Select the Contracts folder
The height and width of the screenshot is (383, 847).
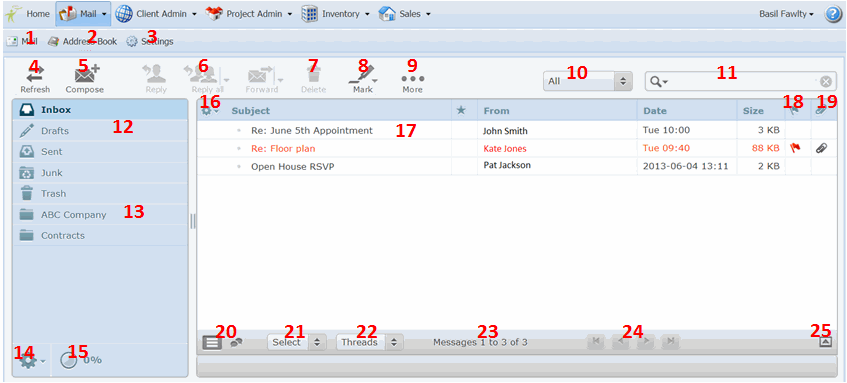click(100, 236)
